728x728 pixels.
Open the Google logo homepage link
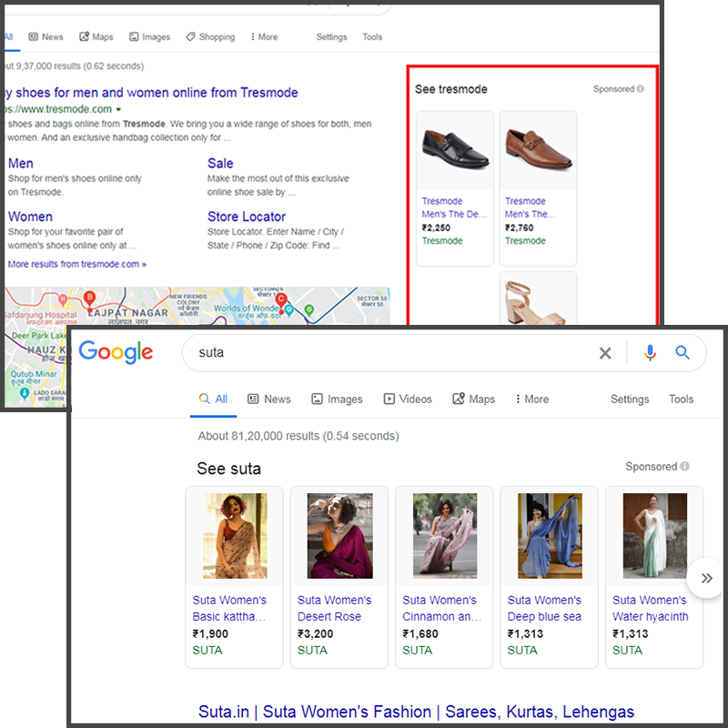[x=116, y=352]
